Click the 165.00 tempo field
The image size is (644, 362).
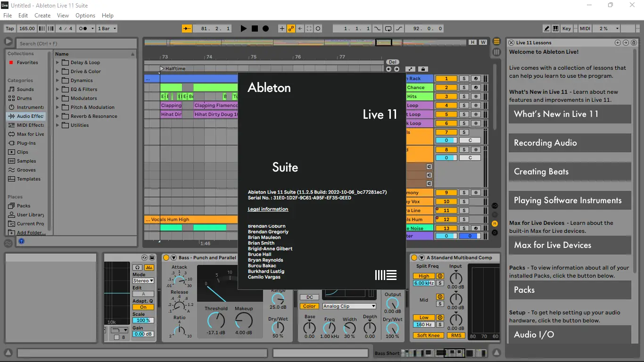(27, 29)
